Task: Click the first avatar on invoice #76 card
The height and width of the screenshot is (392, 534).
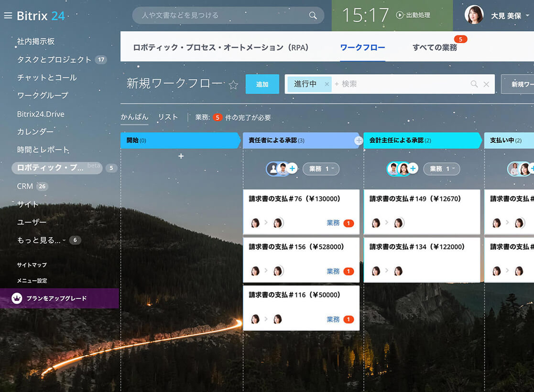Action: (x=255, y=223)
